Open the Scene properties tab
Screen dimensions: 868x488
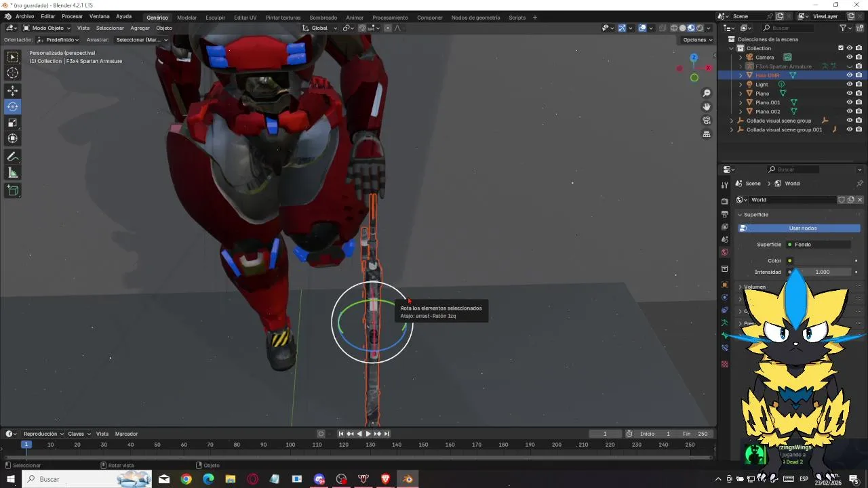point(725,239)
